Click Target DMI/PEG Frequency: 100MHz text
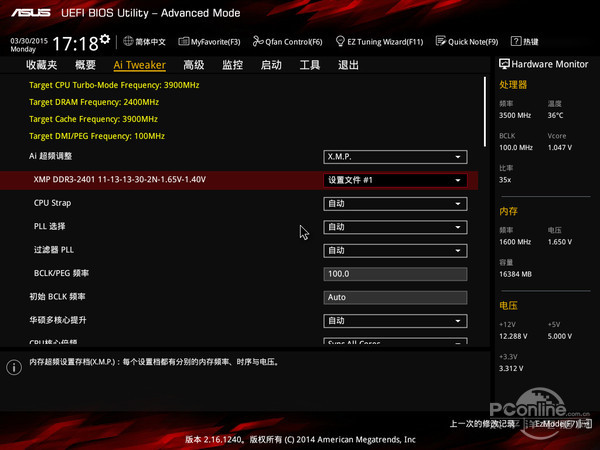Screen dimensions: 600x450 coord(97,136)
